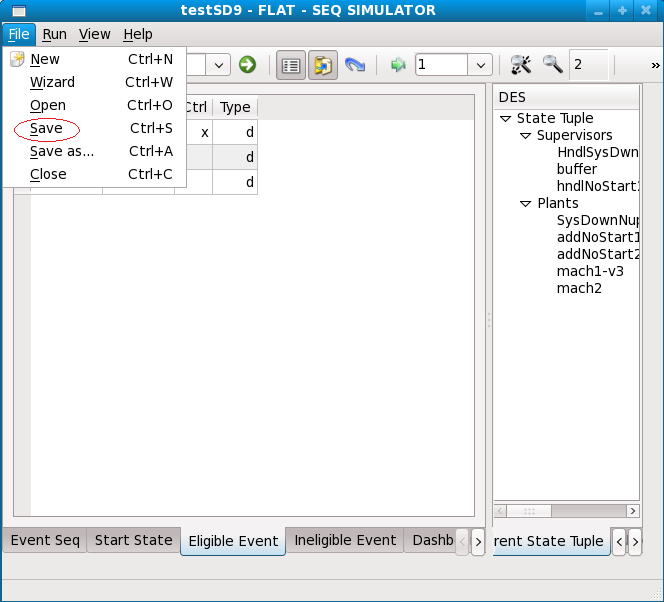Toggle the list view toolbar button
Image resolution: width=664 pixels, height=602 pixels.
click(291, 65)
